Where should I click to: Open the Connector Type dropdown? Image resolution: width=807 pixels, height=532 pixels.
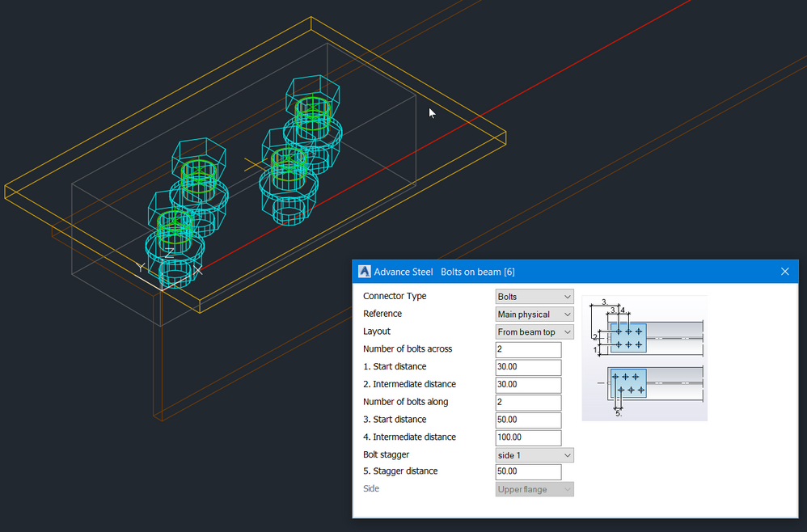(x=534, y=297)
